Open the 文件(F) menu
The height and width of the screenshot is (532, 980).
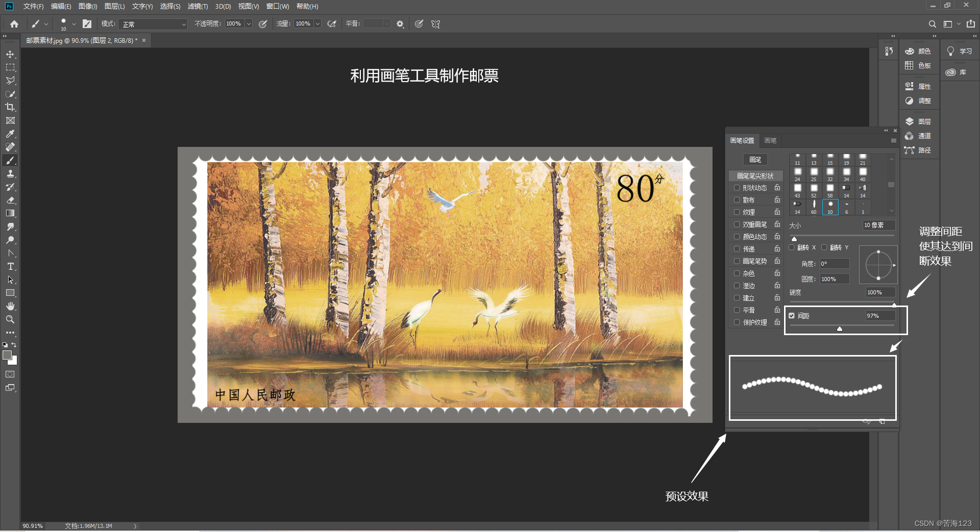[x=33, y=6]
